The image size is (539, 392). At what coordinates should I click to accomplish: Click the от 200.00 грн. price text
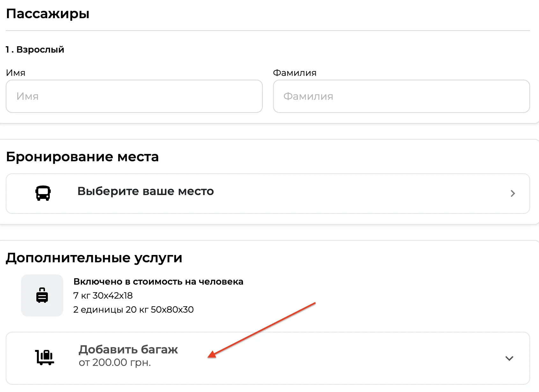tap(115, 363)
